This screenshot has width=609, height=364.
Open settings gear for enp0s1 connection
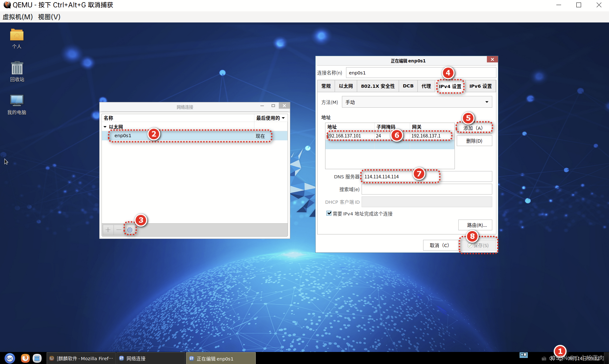130,230
